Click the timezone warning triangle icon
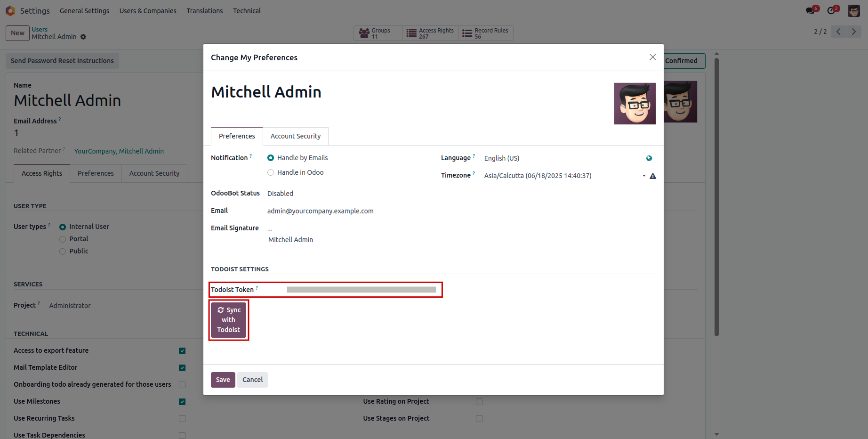 [x=653, y=176]
